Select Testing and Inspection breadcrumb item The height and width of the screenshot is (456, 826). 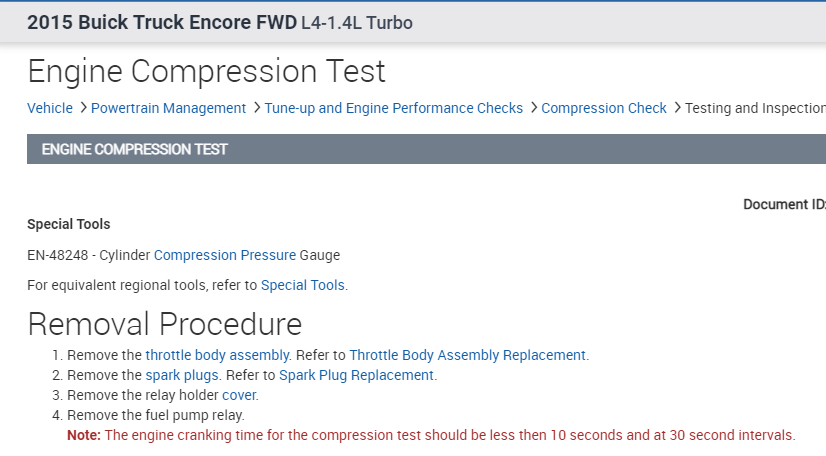coord(754,108)
